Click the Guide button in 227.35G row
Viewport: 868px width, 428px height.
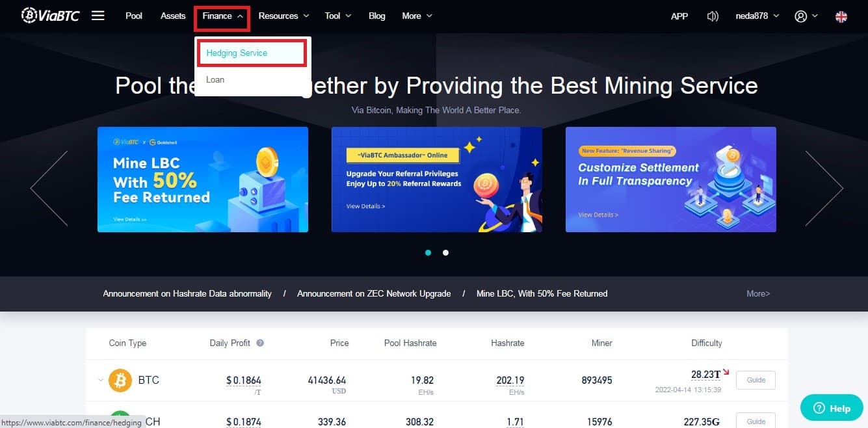(756, 420)
